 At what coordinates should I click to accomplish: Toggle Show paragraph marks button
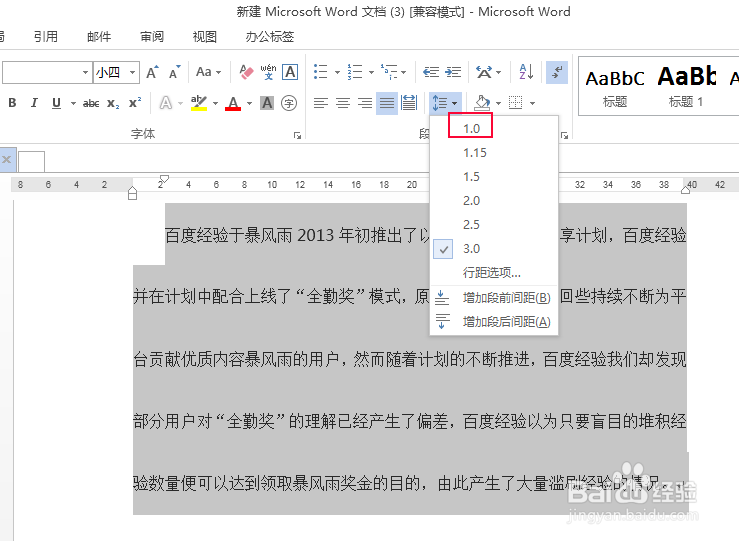click(557, 72)
